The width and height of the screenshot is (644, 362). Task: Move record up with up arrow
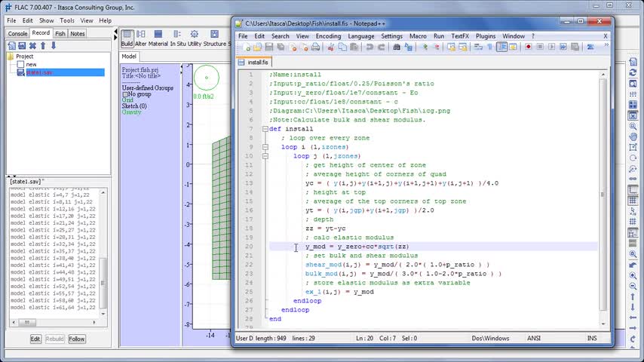coord(43,46)
